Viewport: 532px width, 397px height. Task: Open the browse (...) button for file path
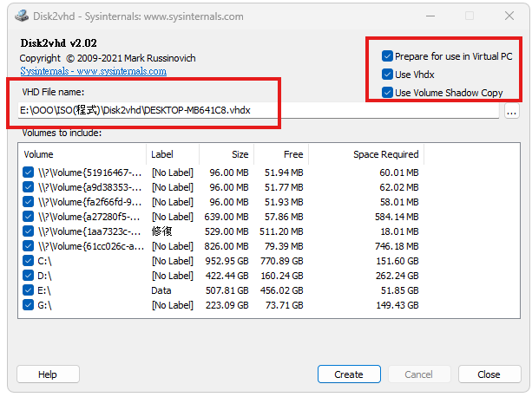512,111
